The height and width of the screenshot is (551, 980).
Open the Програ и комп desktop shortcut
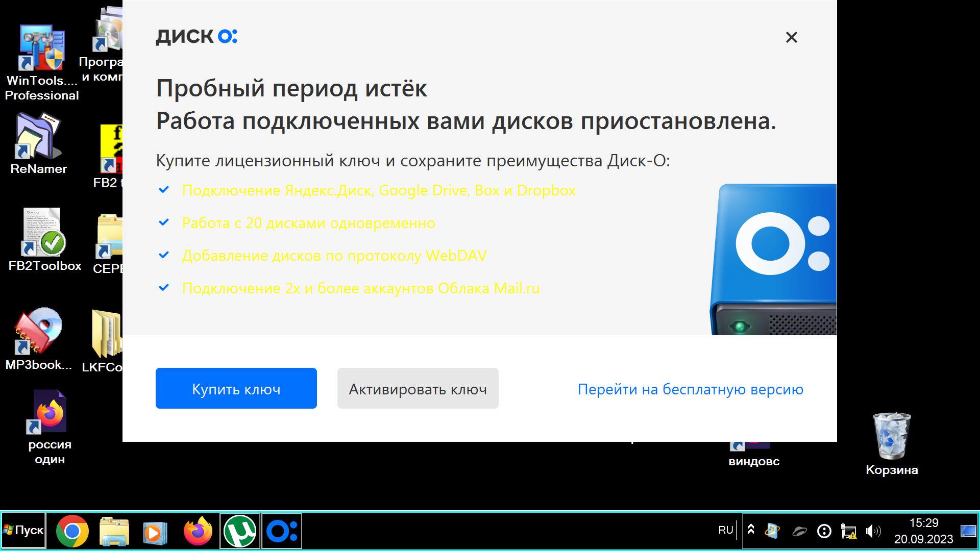(x=102, y=45)
